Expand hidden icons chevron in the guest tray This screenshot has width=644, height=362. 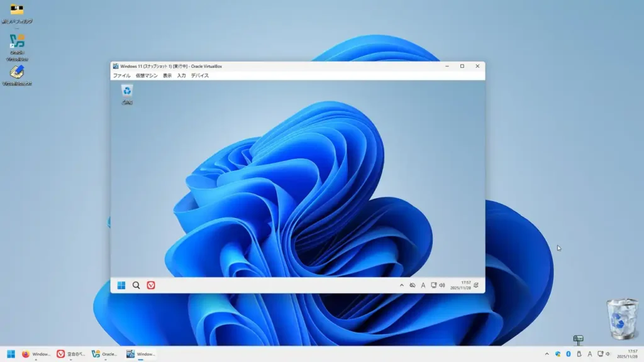pyautogui.click(x=402, y=285)
